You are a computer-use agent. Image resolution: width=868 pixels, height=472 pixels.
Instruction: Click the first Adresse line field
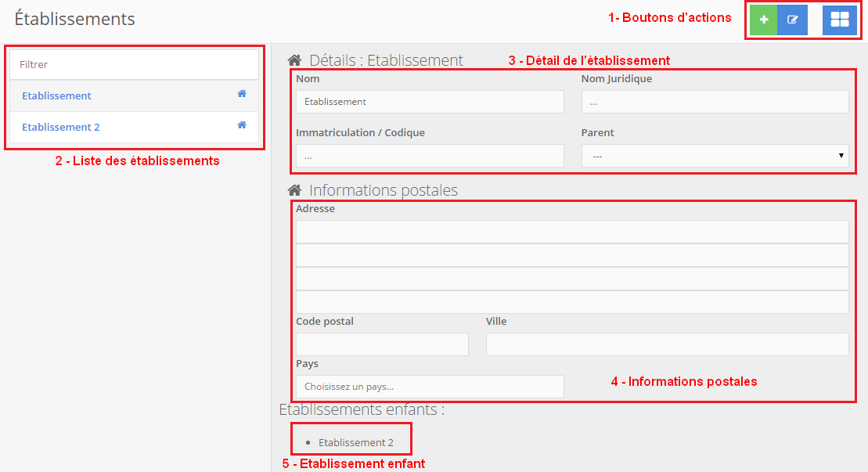tap(572, 232)
